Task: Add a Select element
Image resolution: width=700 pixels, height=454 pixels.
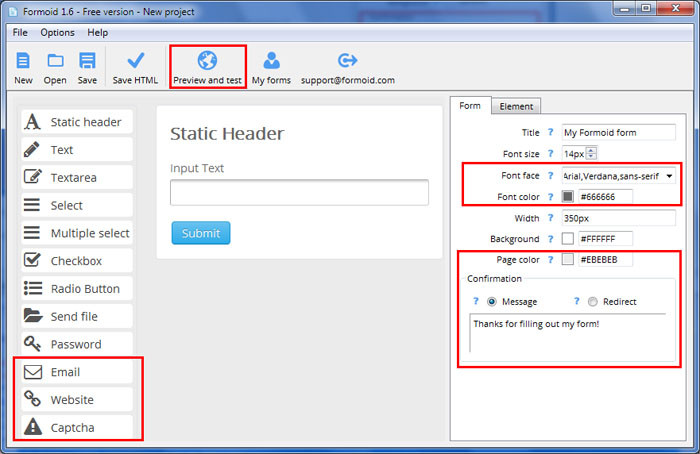Action: (x=77, y=205)
